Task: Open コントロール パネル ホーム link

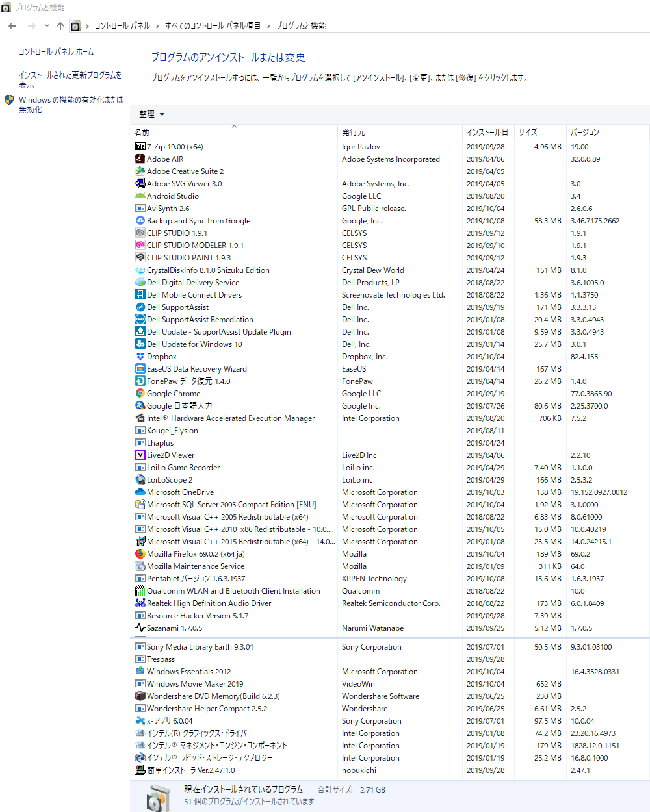Action: click(56, 52)
